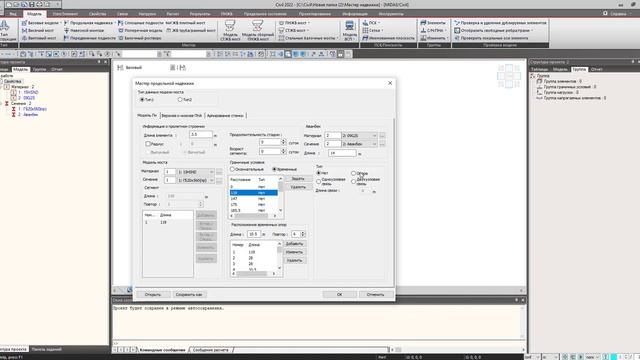The width and height of the screenshot is (640, 360).
Task: Open the Вантовый мост wizard icon
Action: 24,38
